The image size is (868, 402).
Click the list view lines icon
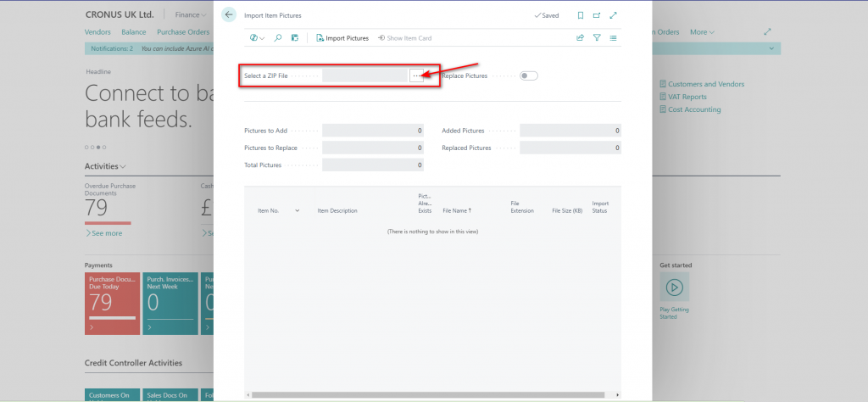coord(614,38)
